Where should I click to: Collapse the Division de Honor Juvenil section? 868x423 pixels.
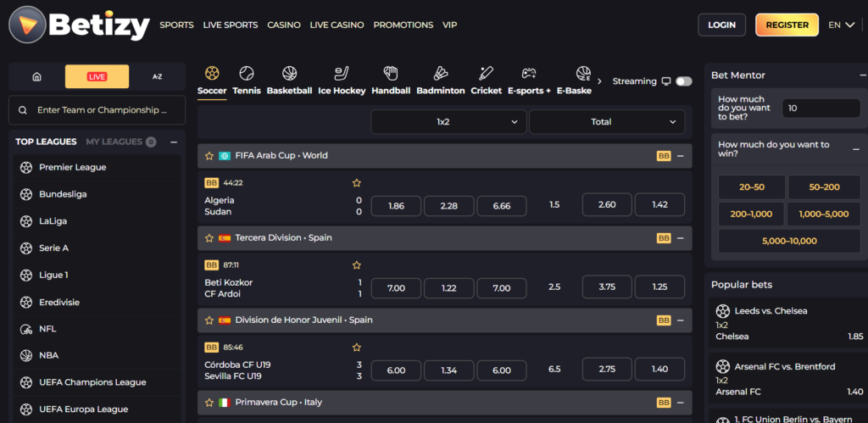(x=681, y=320)
